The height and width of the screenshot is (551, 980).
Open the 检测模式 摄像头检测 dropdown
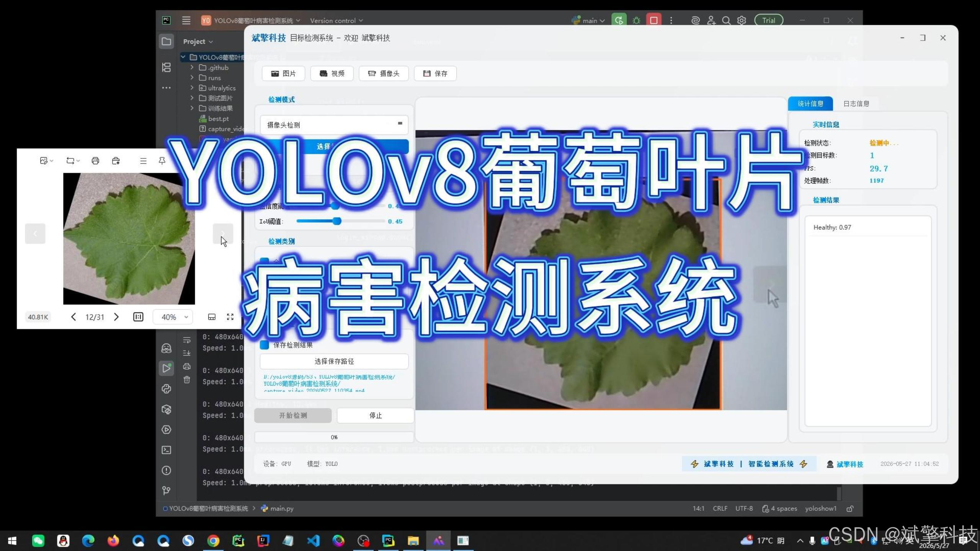click(x=334, y=125)
